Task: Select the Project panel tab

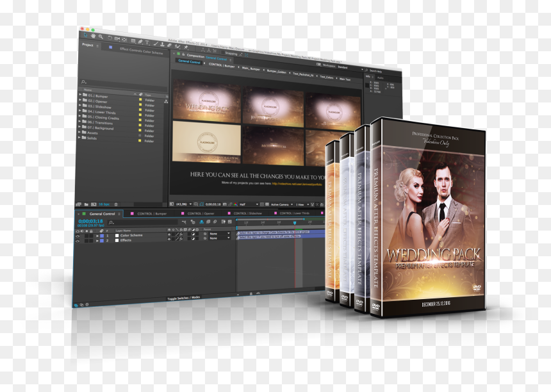Action: click(88, 45)
